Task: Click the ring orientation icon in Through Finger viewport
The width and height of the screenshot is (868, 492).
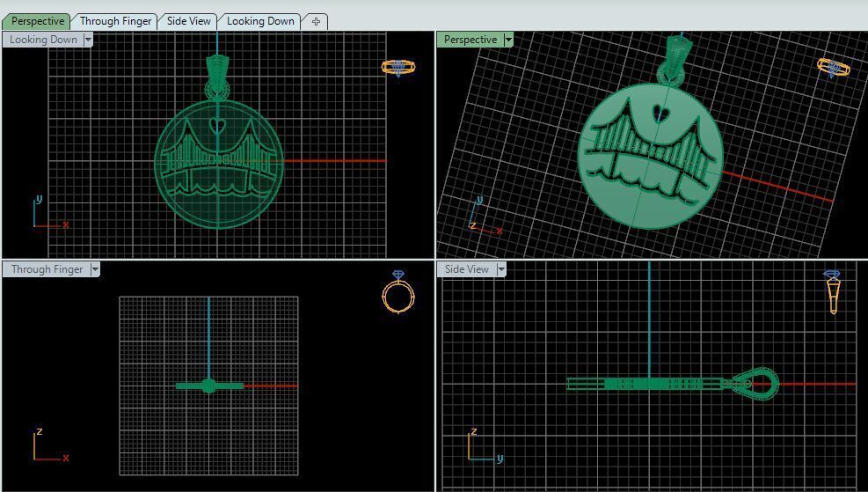Action: click(398, 292)
